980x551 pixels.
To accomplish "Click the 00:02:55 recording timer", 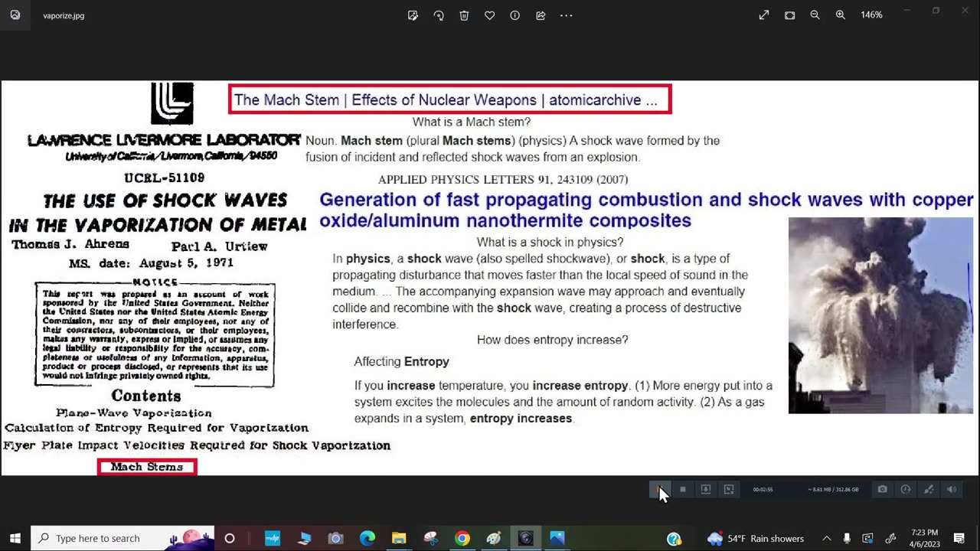I will [x=763, y=490].
